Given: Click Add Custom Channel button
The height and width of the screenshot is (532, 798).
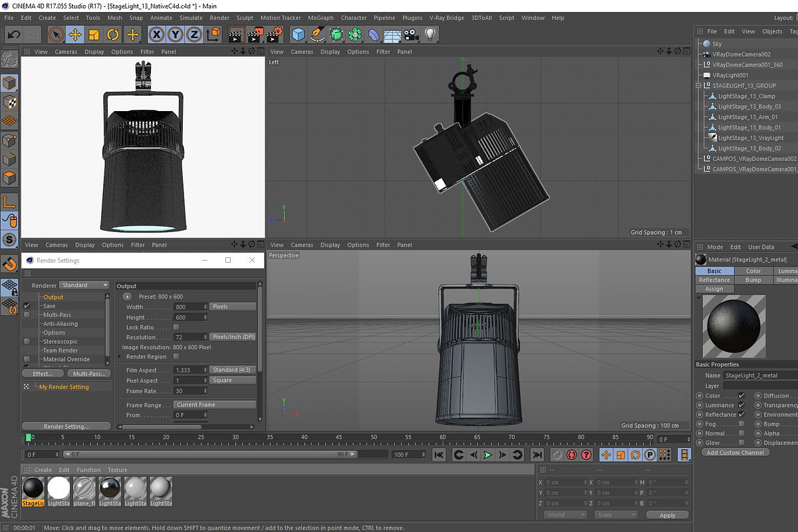Looking at the screenshot, I should pos(735,452).
